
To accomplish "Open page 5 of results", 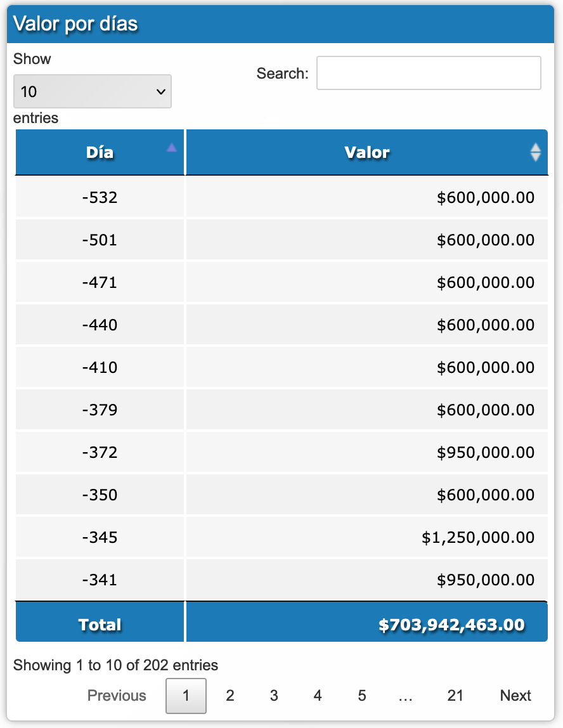I will [361, 696].
